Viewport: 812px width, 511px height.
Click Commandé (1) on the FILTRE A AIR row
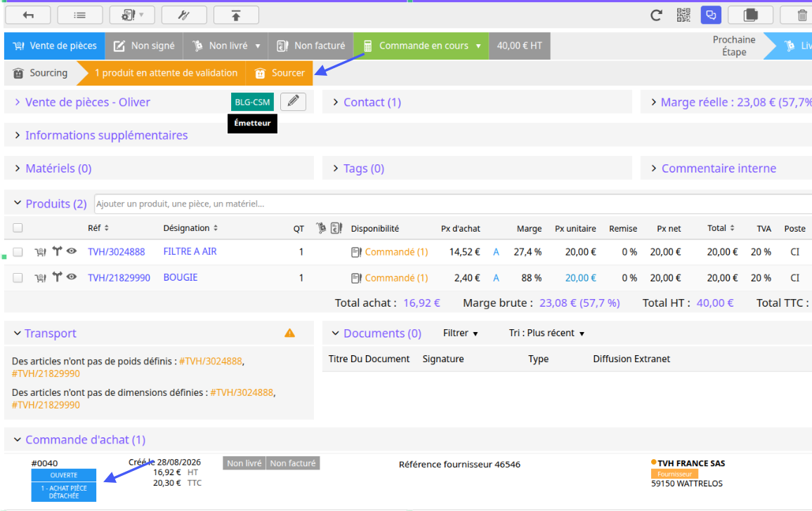tap(396, 252)
